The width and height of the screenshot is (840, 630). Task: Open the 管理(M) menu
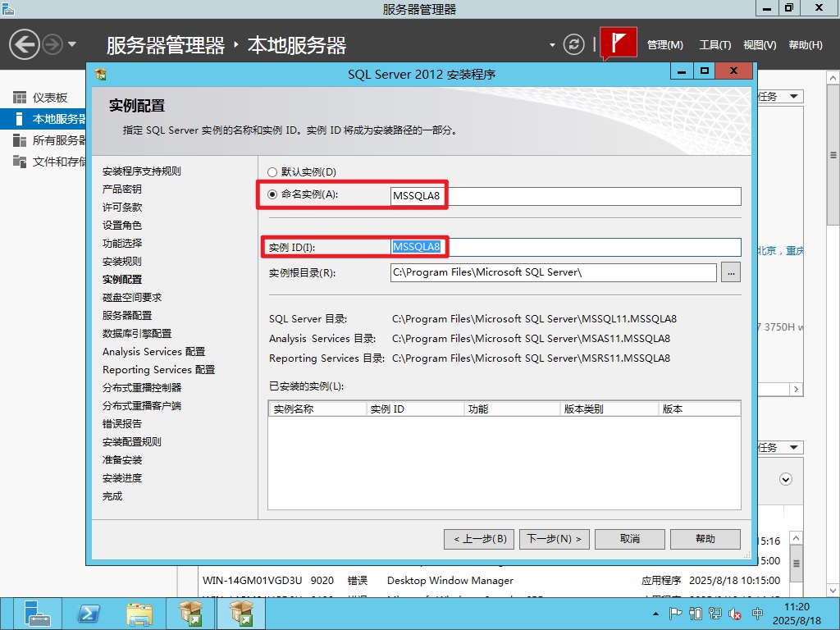click(x=664, y=45)
